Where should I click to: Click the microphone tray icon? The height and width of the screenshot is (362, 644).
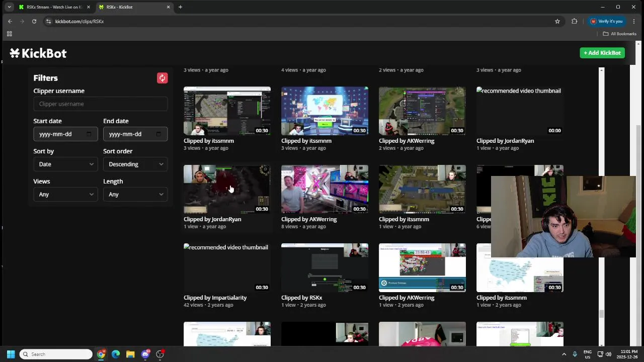[x=575, y=354]
